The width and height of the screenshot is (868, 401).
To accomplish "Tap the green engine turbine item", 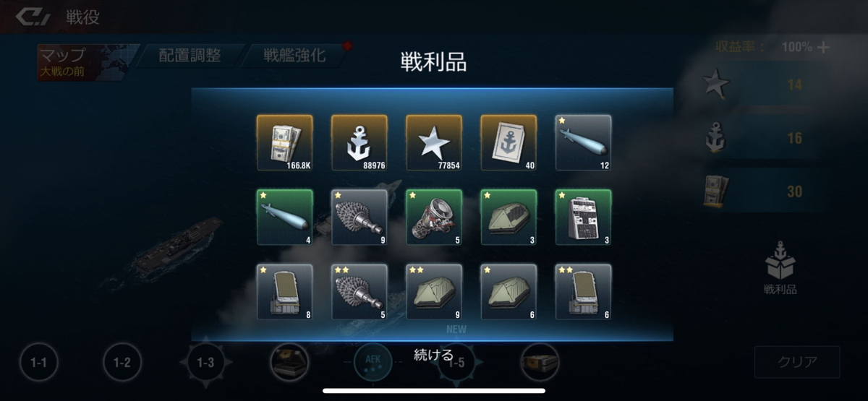I will pos(434,217).
